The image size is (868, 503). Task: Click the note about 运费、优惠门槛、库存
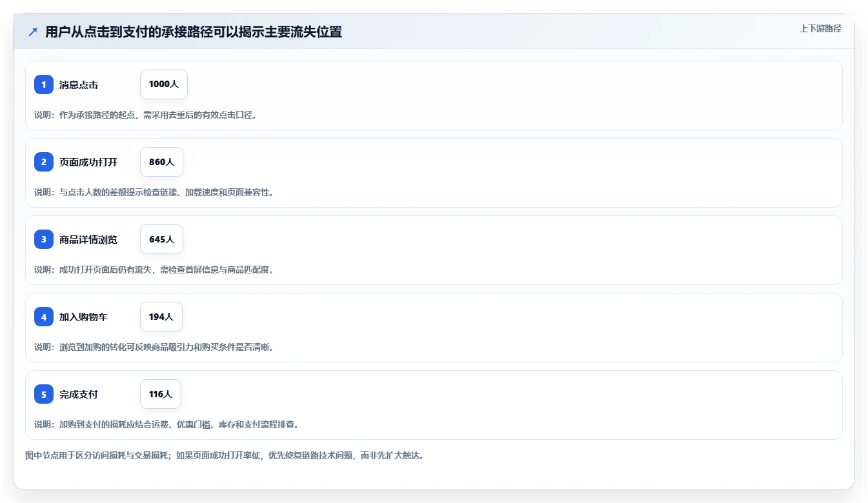click(x=166, y=424)
